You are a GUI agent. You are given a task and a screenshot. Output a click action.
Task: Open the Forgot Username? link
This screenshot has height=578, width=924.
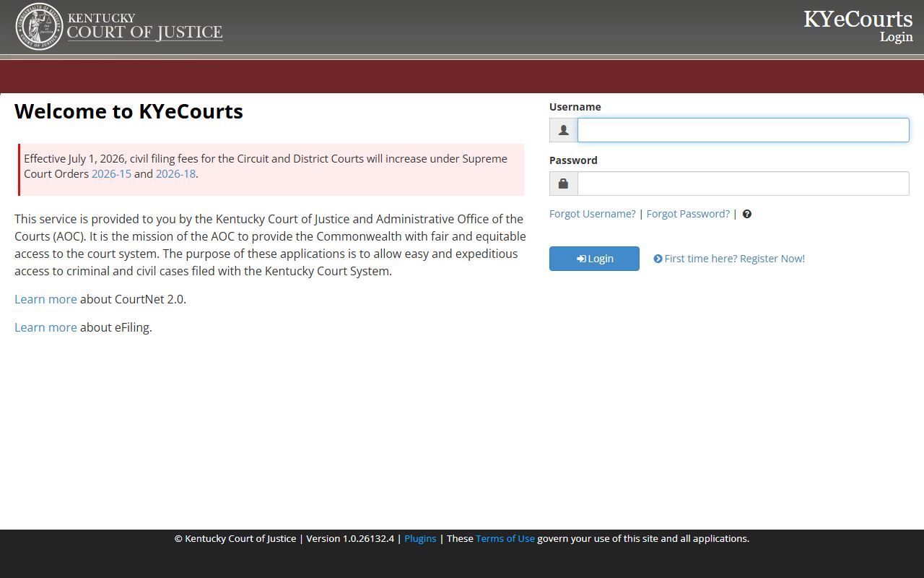[593, 214]
